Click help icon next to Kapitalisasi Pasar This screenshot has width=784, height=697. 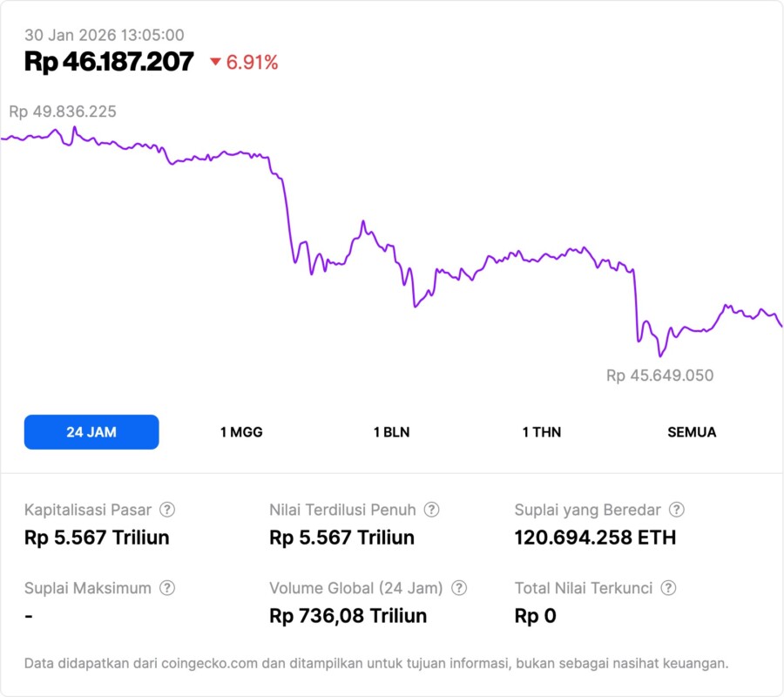[x=167, y=510]
